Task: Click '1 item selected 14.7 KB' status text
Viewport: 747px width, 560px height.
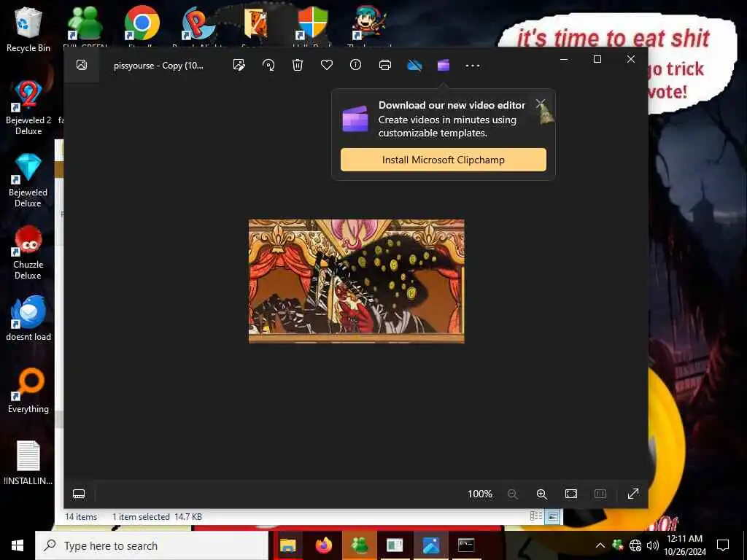Action: 157,517
